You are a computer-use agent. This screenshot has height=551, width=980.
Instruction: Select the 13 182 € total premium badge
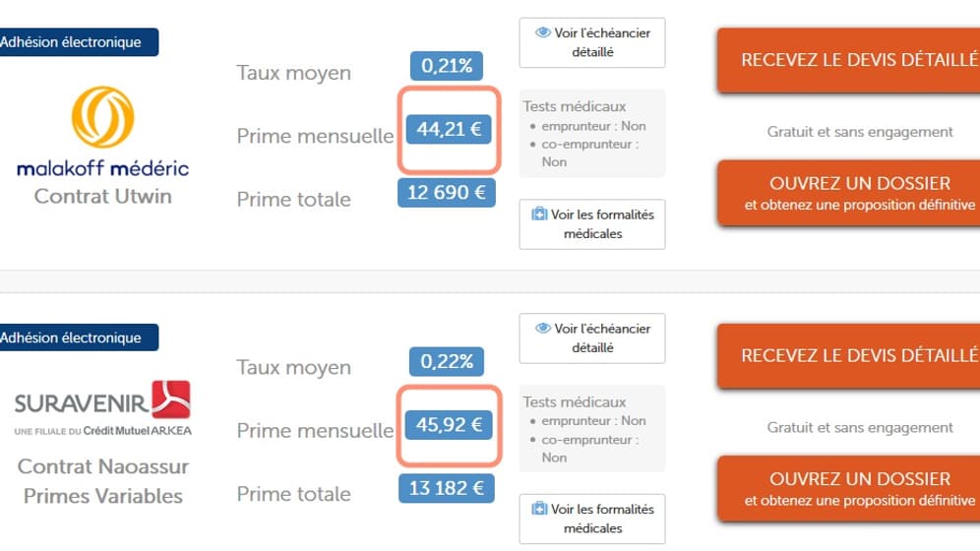[x=447, y=488]
